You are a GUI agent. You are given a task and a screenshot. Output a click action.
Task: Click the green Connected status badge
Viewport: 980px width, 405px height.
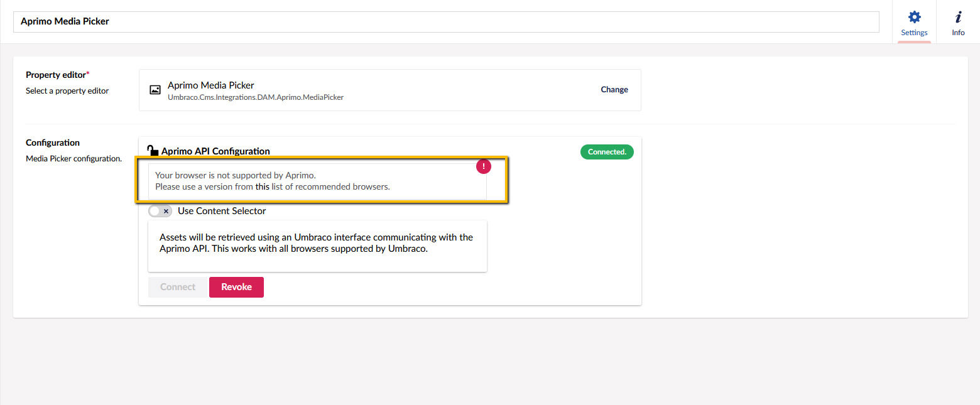pyautogui.click(x=607, y=152)
